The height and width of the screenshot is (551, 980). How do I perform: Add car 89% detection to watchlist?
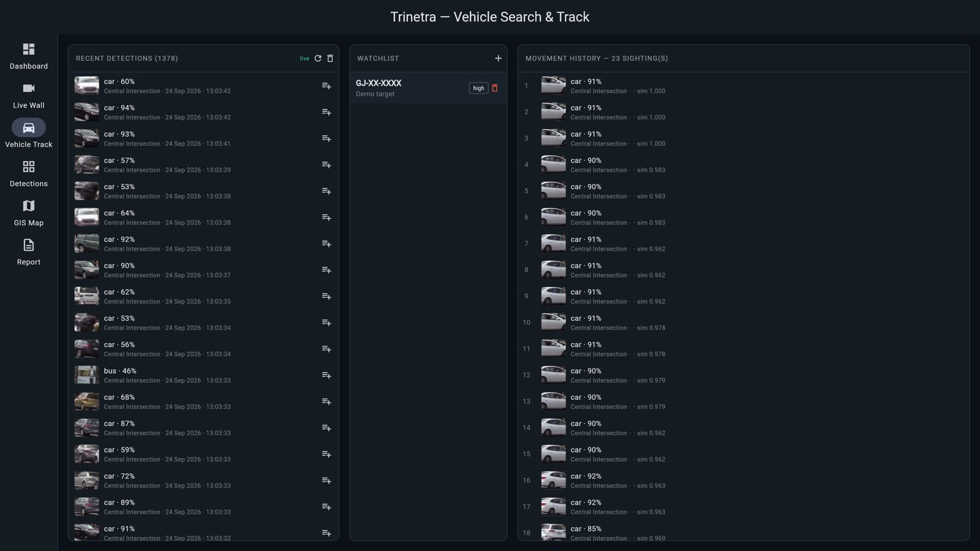[326, 507]
